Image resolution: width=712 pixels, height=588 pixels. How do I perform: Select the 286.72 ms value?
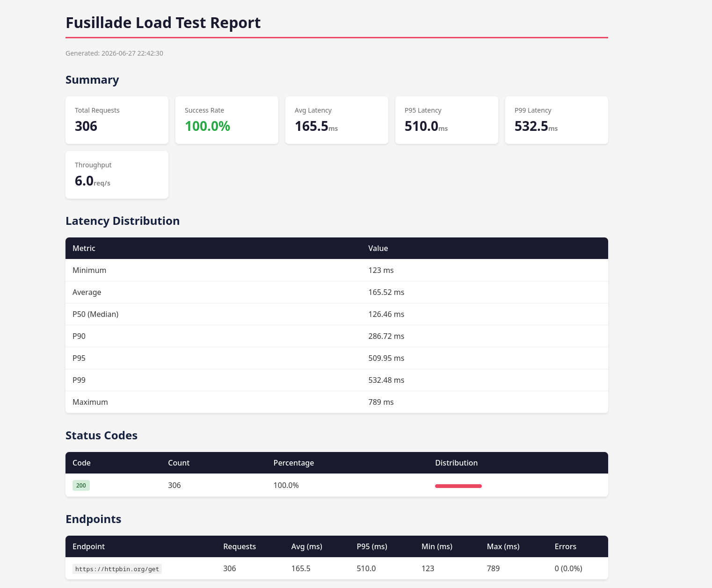[386, 336]
